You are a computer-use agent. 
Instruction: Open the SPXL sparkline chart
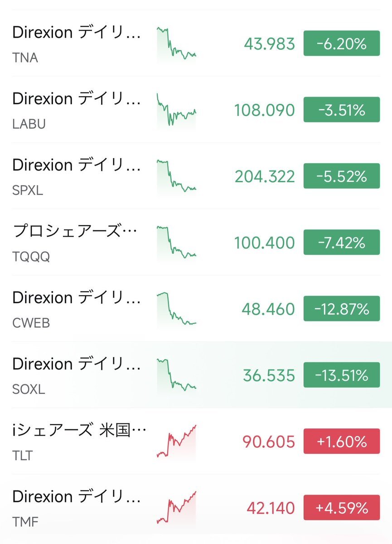coord(176,176)
